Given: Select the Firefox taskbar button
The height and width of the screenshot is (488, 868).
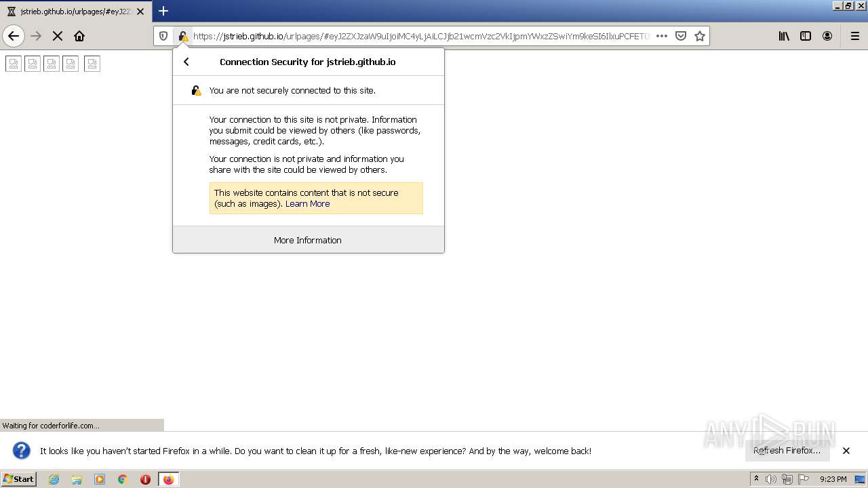Looking at the screenshot, I should [168, 479].
